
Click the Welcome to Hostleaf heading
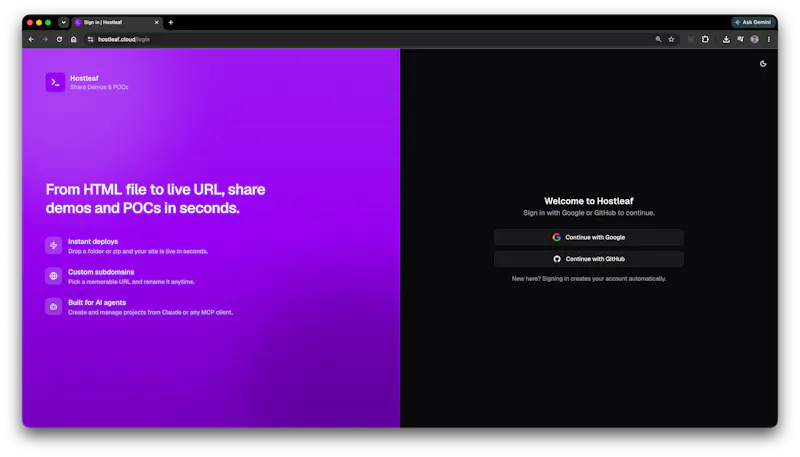point(588,201)
